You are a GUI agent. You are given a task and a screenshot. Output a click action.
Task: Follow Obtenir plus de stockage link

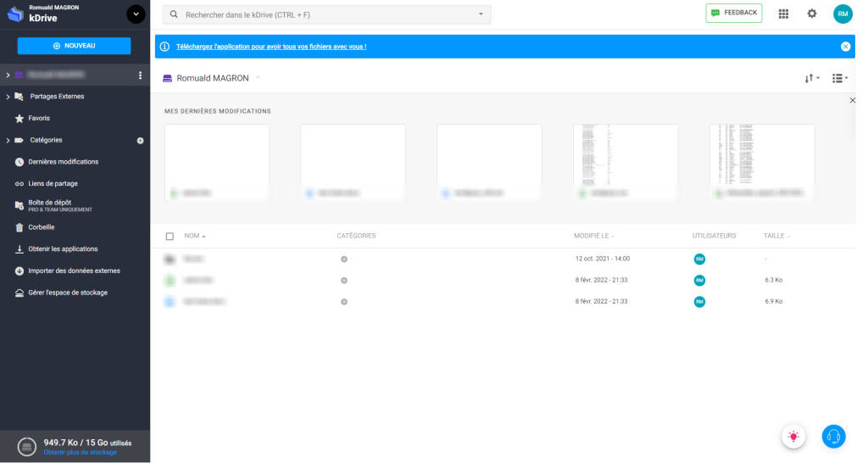tap(81, 453)
